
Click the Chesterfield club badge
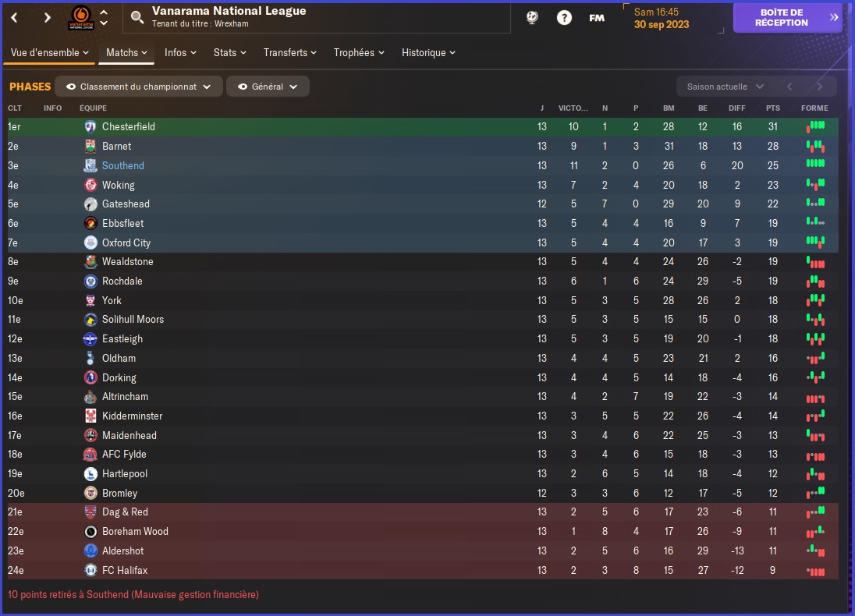coord(90,127)
